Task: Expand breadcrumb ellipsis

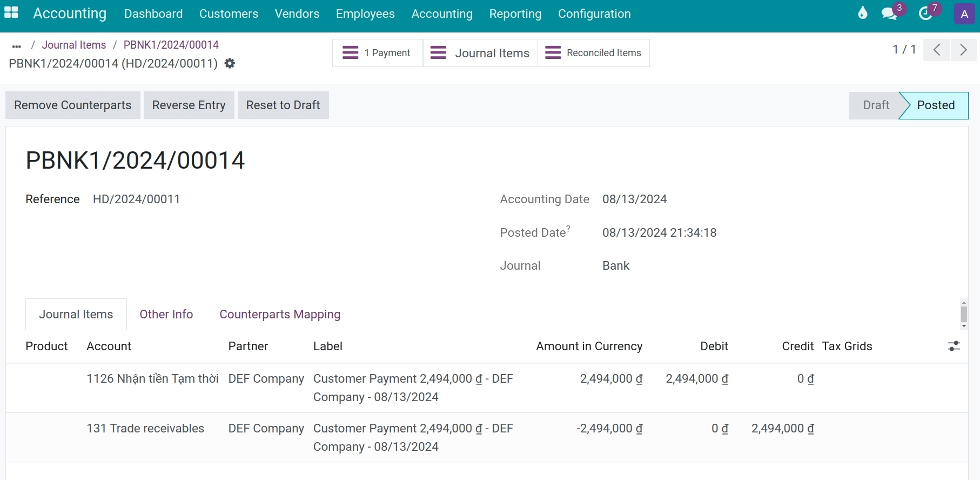Action: tap(16, 45)
